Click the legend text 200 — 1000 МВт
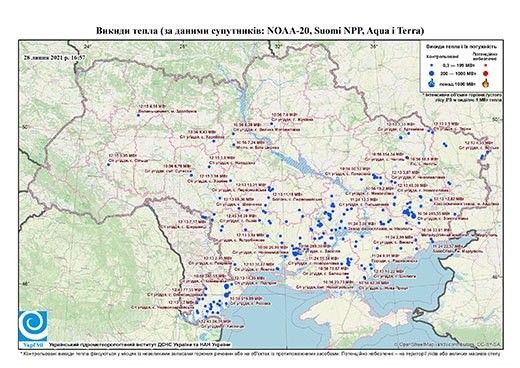Screen dimensions: 520x368 coord(457,73)
